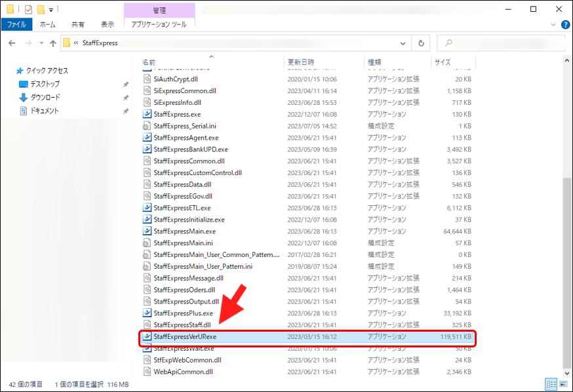Select StaffExpressOders.dll file name

click(184, 289)
